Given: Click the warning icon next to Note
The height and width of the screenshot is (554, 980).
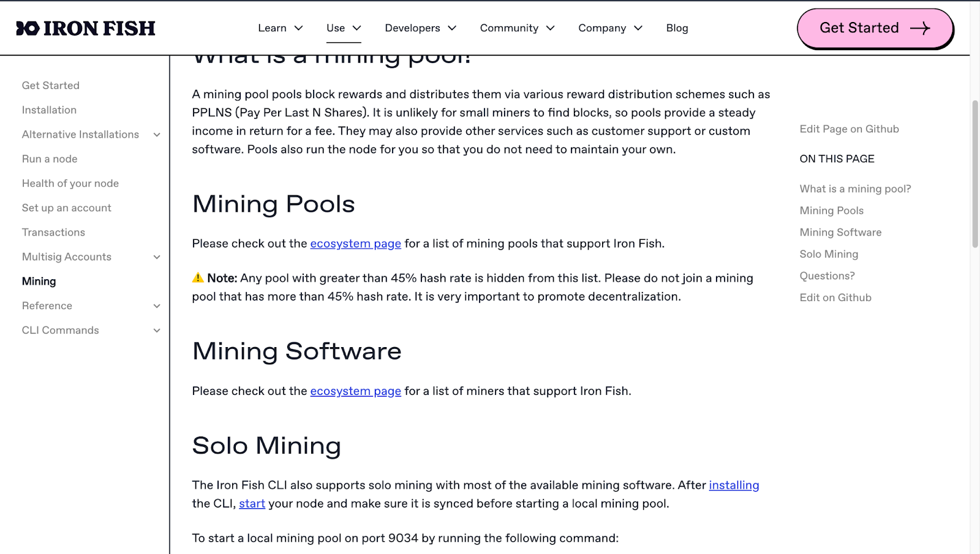Looking at the screenshot, I should tap(197, 277).
